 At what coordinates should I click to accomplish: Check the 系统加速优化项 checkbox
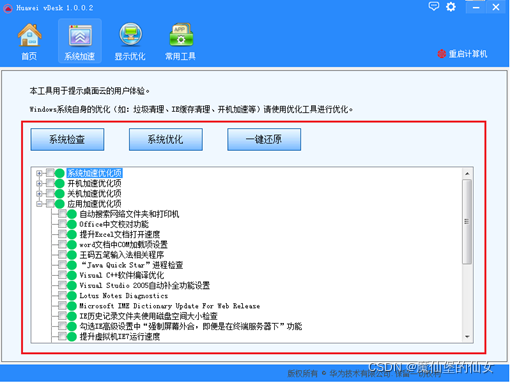coord(50,173)
